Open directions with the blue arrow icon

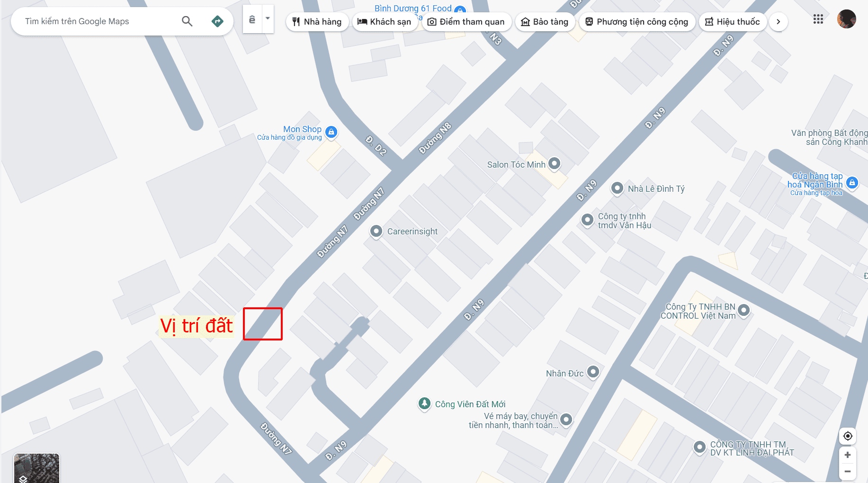[x=217, y=21]
